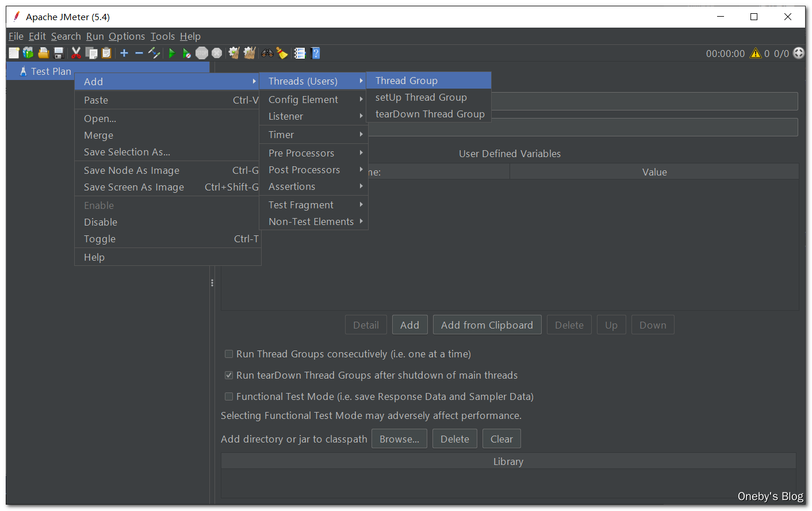812x511 pixels.
Task: Click the Expand All plus icon
Action: click(x=124, y=54)
